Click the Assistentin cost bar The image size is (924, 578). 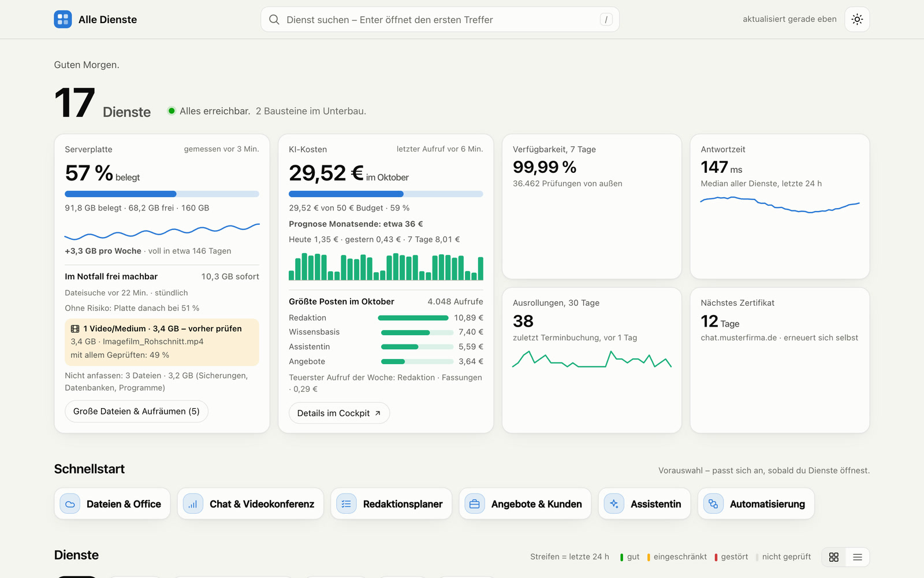click(x=417, y=347)
